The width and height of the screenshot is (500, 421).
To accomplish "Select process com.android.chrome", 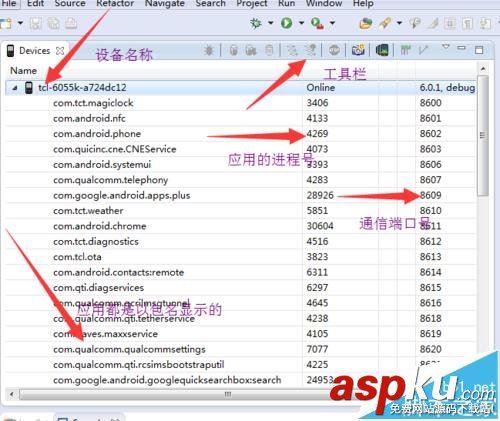I will coord(100,226).
